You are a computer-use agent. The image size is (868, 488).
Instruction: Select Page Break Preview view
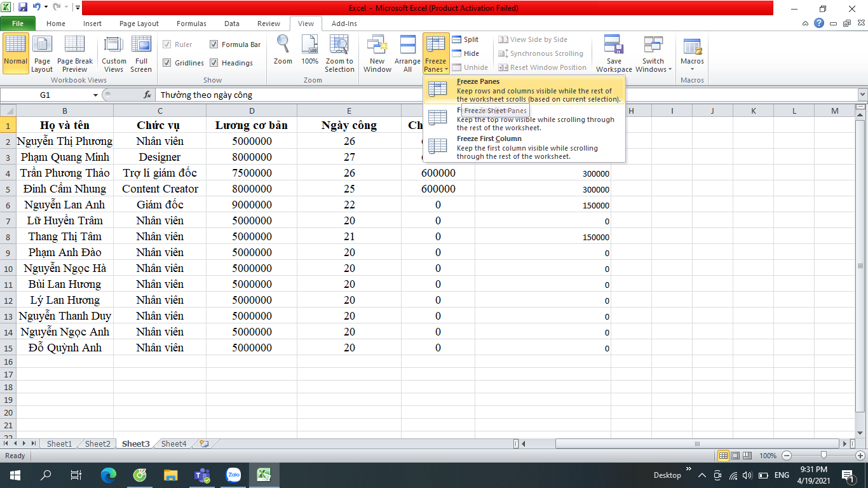tap(75, 53)
